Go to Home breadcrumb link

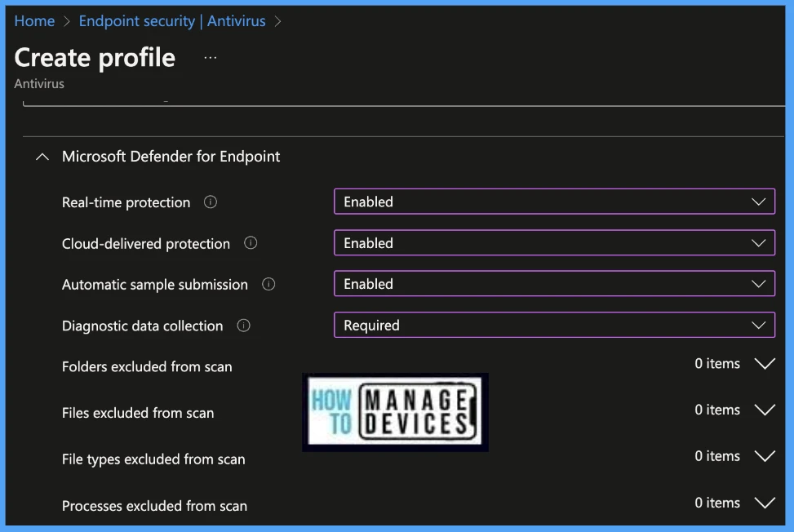(34, 20)
